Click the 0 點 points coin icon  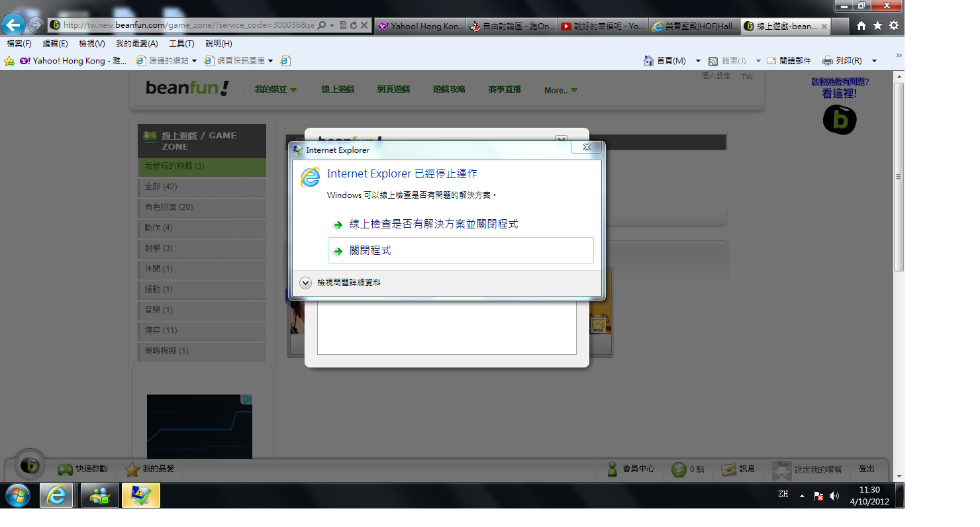pyautogui.click(x=679, y=469)
